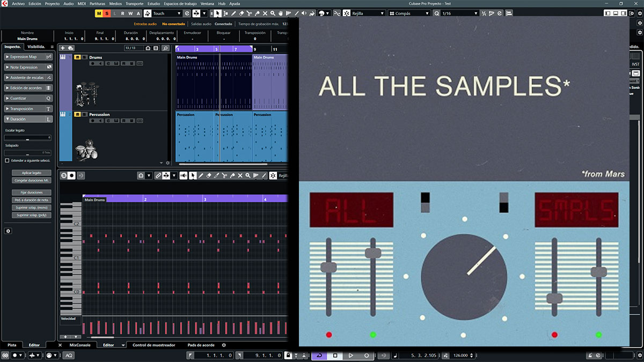Image resolution: width=644 pixels, height=362 pixels.
Task: Open the Compás grid type dropdown
Action: [408, 13]
